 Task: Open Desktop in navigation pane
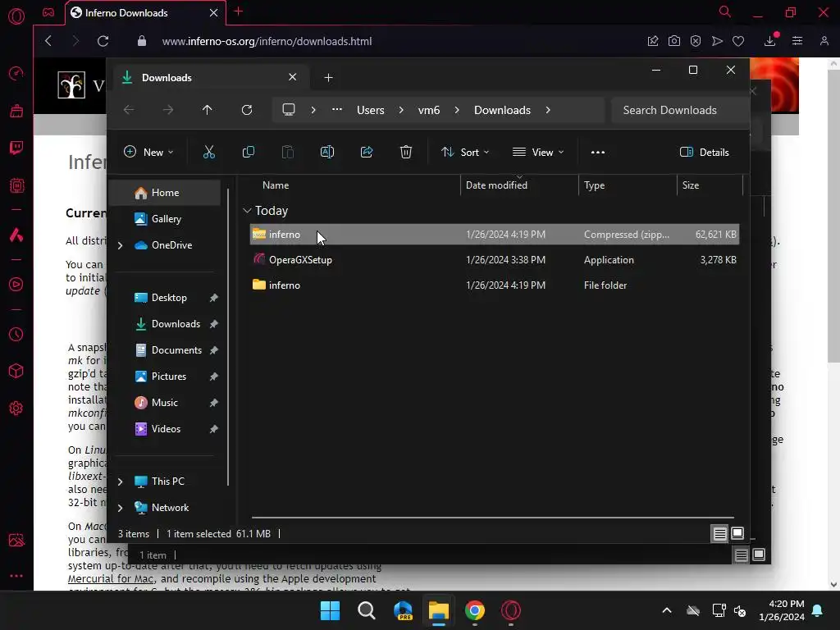pyautogui.click(x=169, y=297)
